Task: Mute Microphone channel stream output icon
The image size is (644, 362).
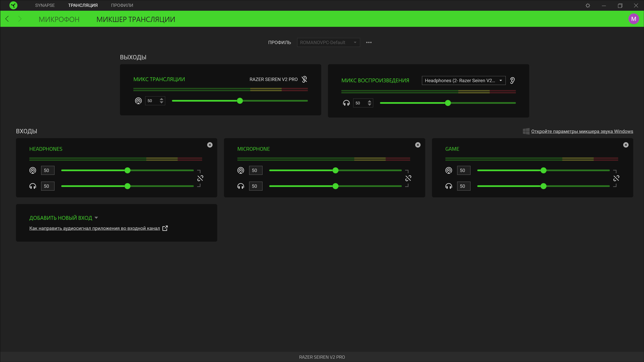Action: pos(240,170)
